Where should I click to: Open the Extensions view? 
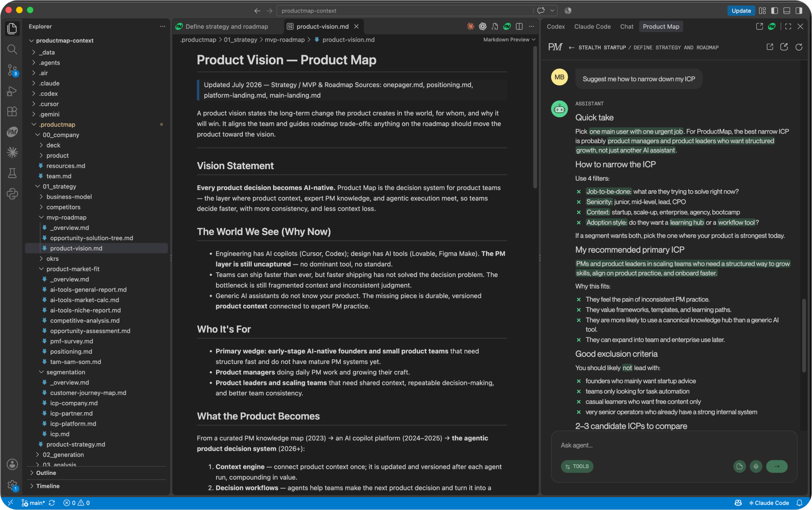point(12,111)
